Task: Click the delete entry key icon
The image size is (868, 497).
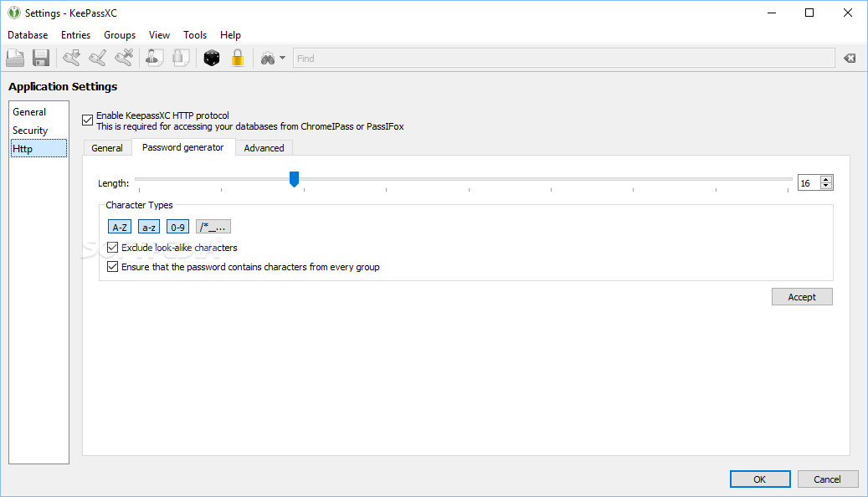Action: pyautogui.click(x=124, y=58)
